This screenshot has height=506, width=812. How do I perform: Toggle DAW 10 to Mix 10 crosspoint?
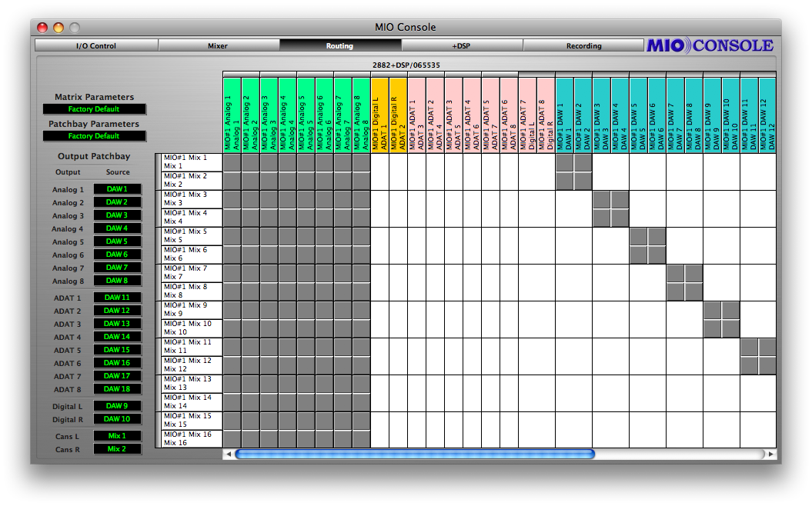(x=731, y=329)
